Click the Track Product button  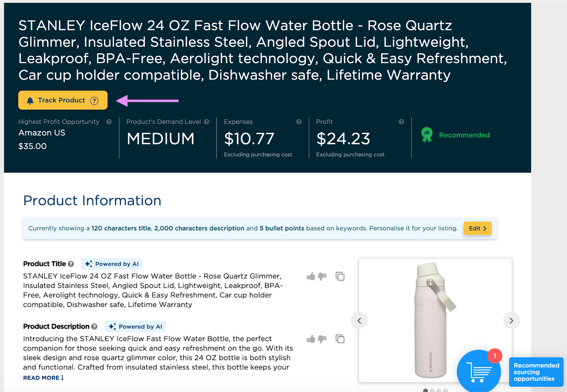[x=57, y=100]
